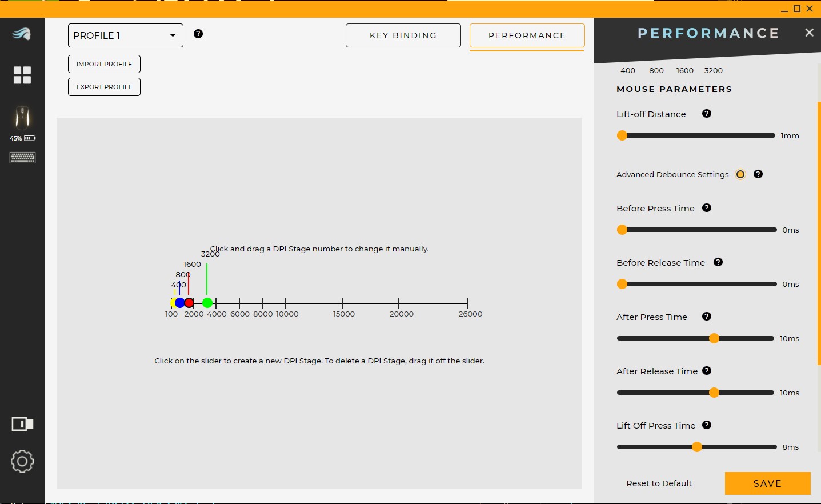Viewport: 821px width, 504px height.
Task: Click the Export Profile button
Action: tap(104, 87)
